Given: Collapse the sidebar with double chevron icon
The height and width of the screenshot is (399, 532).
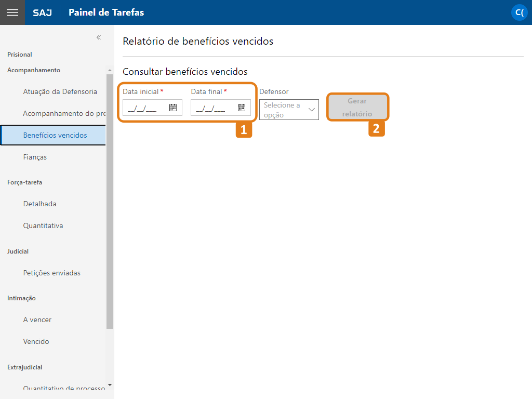Looking at the screenshot, I should 99,37.
